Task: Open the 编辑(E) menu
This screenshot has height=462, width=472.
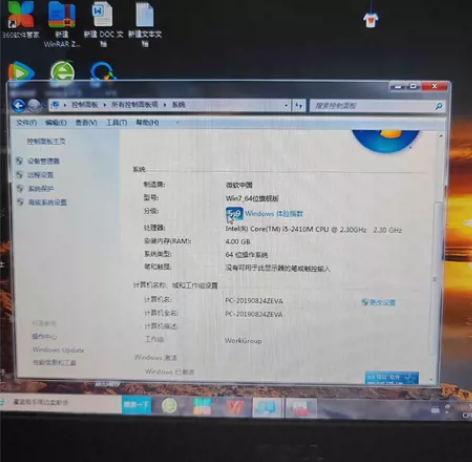Action: click(56, 123)
